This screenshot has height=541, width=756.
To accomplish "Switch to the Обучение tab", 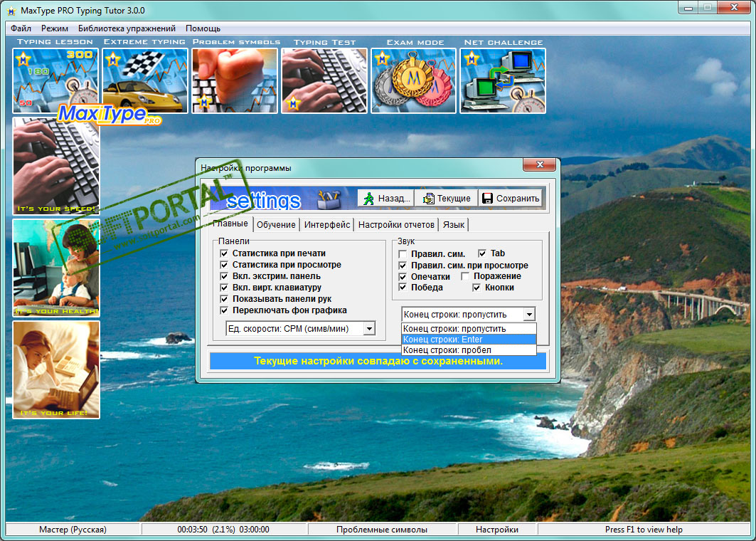I will pos(276,225).
